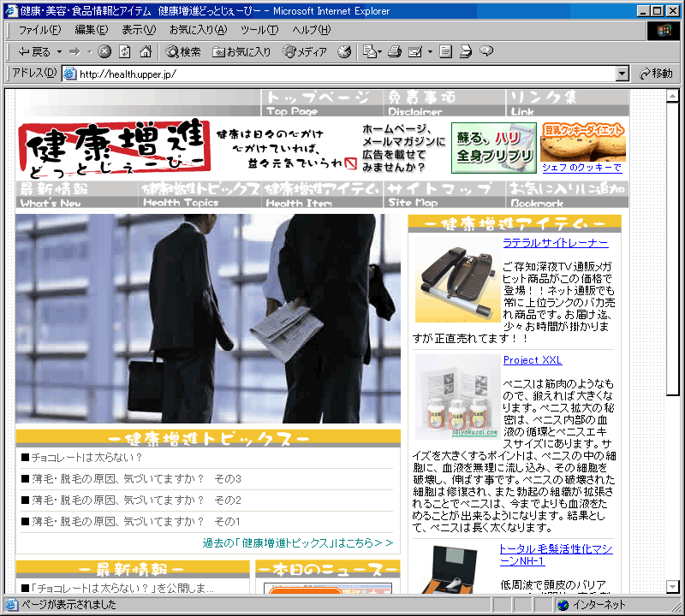
Task: Open the Favorites (お気に入り) toolbar button
Action: (x=241, y=52)
